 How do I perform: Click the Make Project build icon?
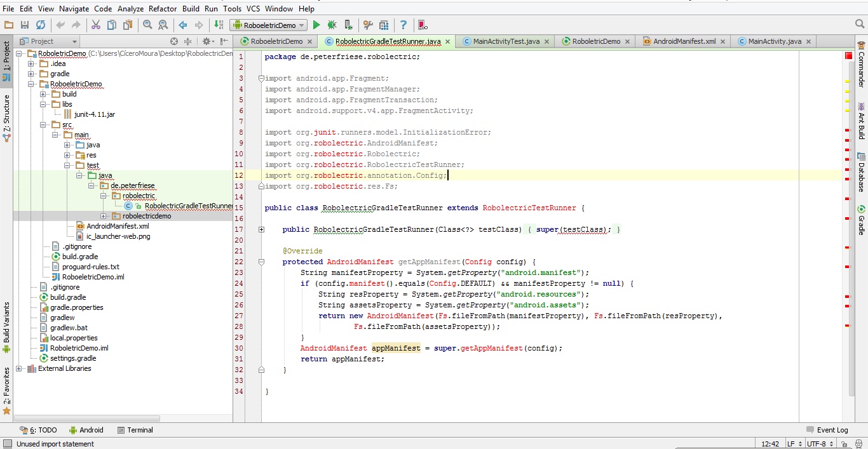(x=219, y=25)
